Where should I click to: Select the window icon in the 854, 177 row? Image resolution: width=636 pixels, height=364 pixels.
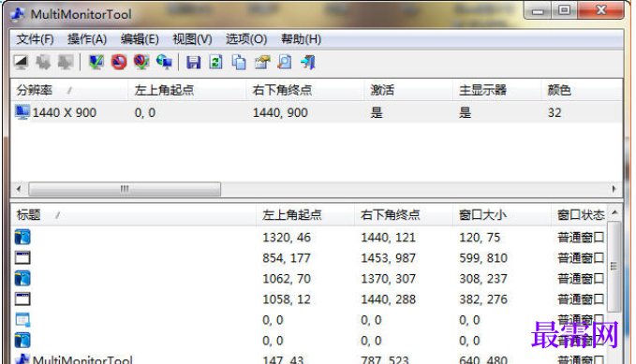click(22, 258)
